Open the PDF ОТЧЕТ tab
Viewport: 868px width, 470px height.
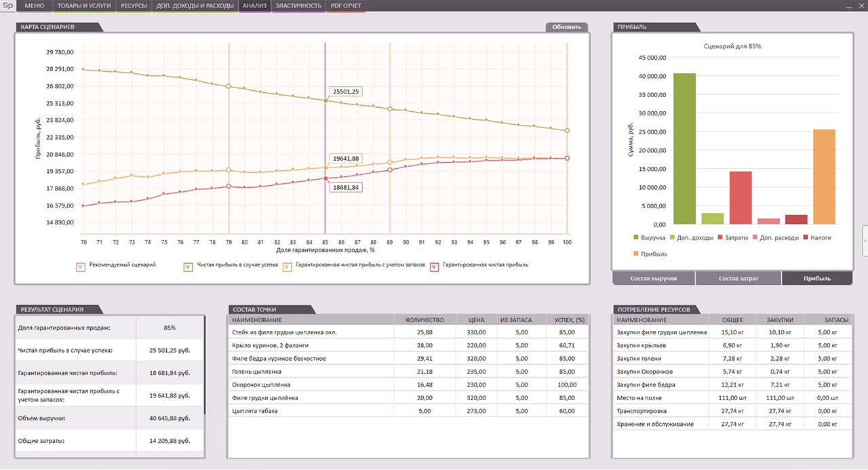tap(346, 5)
